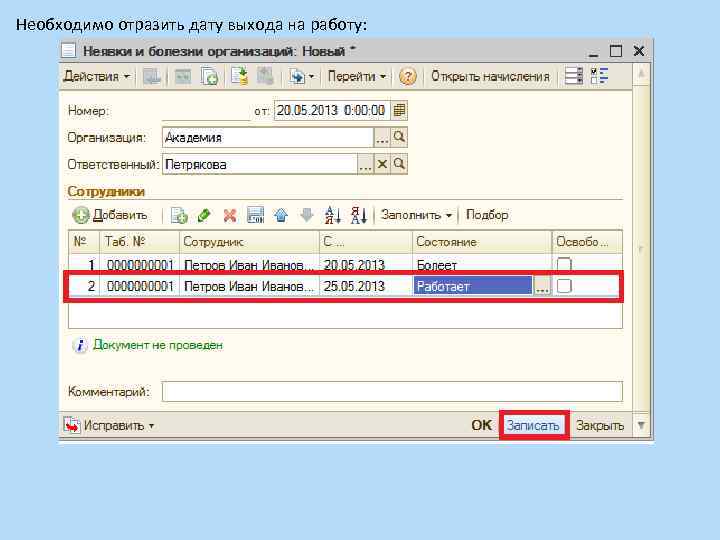Click the OK button
The image size is (720, 540).
click(481, 425)
